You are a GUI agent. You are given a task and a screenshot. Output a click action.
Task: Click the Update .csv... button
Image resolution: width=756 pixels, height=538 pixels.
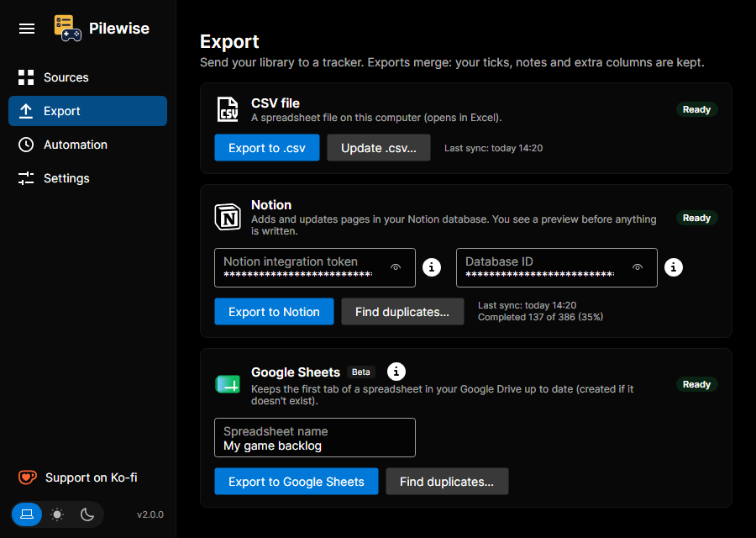click(379, 148)
